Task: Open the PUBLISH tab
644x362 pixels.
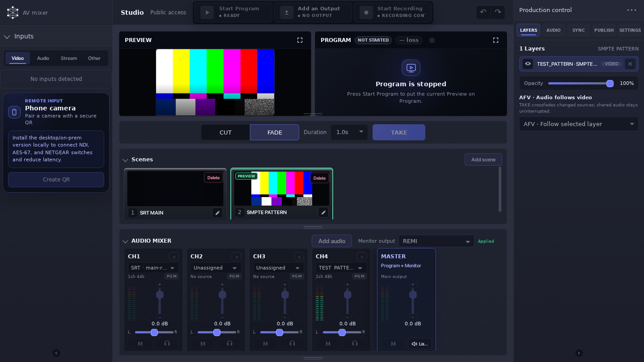Action: [x=604, y=30]
